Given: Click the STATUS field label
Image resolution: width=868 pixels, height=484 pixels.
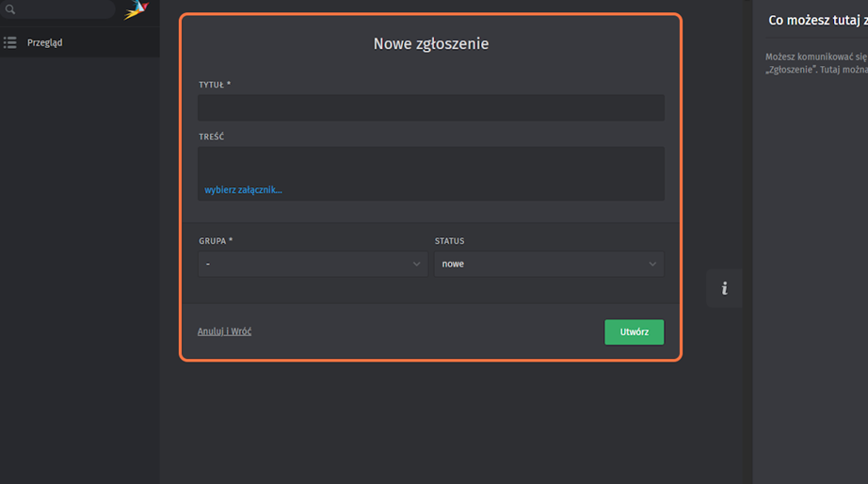Looking at the screenshot, I should point(449,241).
